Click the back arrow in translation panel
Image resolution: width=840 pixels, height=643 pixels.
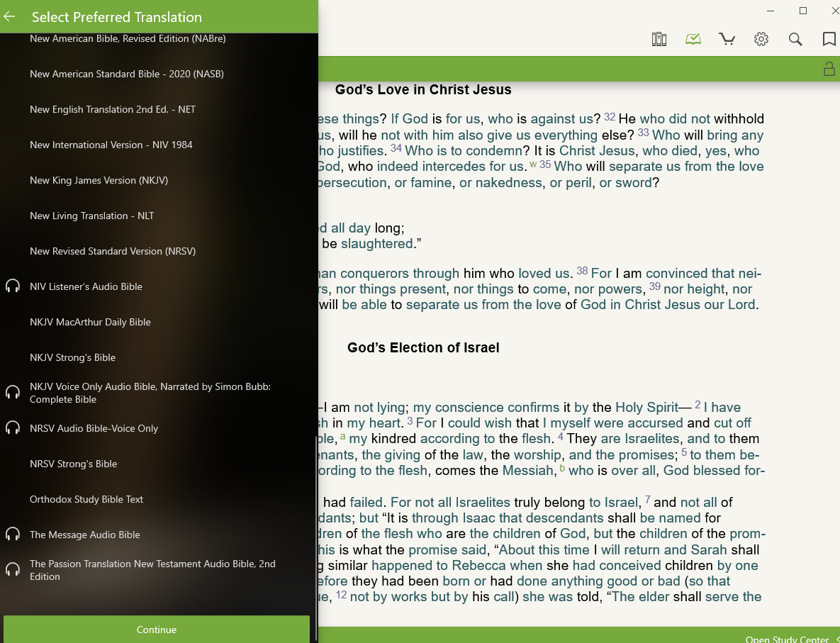point(10,17)
